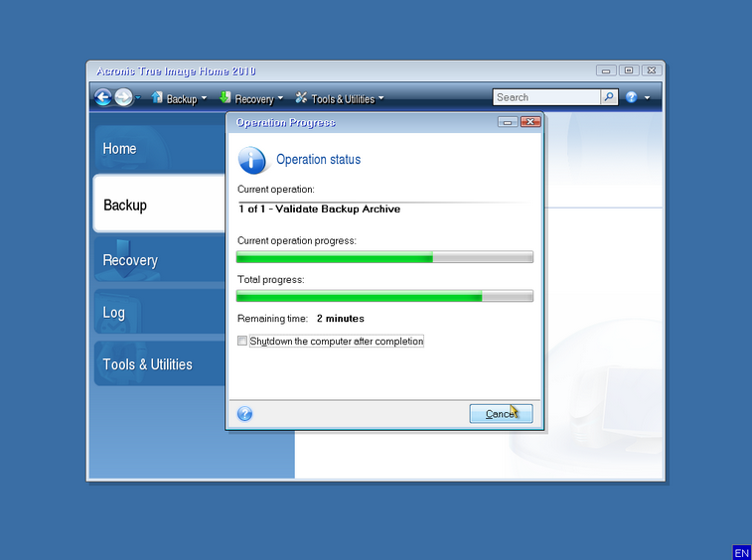Click the Tools & Utilities wrench icon
752x560 pixels.
pyautogui.click(x=301, y=97)
